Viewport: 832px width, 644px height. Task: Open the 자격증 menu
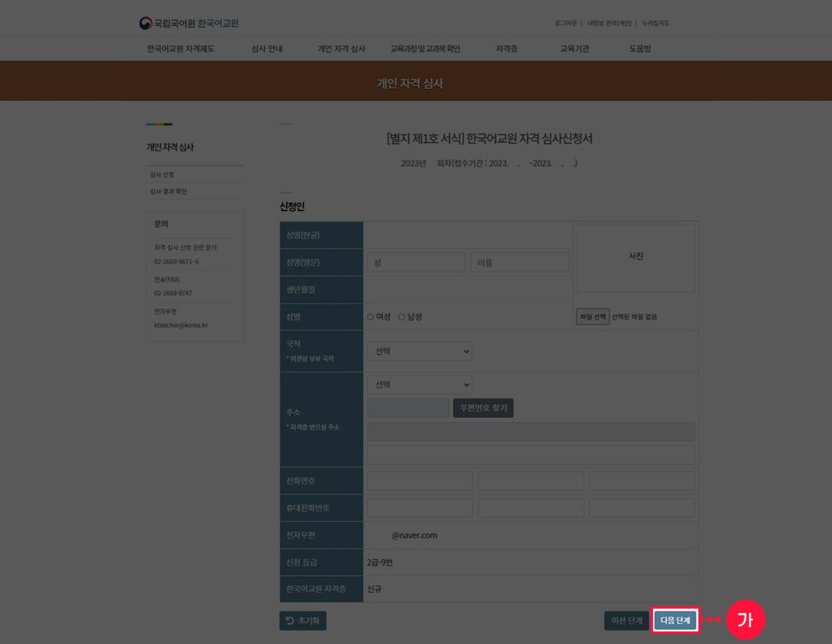click(x=506, y=49)
